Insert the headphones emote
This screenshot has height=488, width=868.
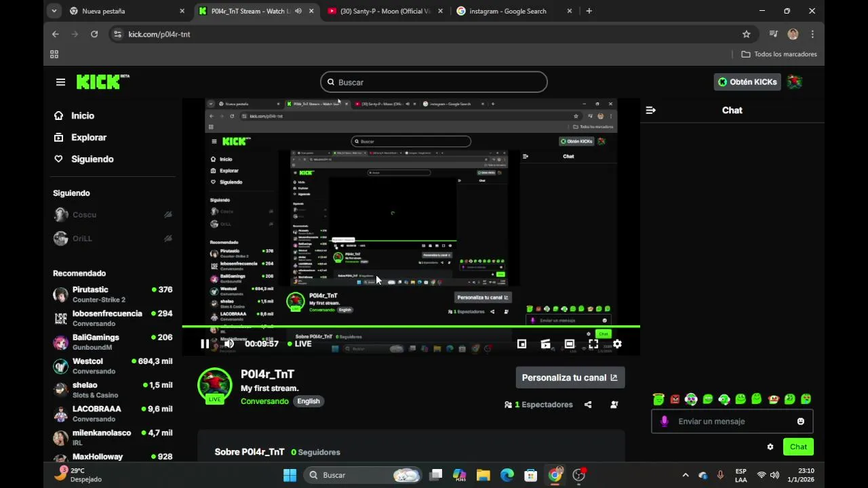pyautogui.click(x=691, y=399)
